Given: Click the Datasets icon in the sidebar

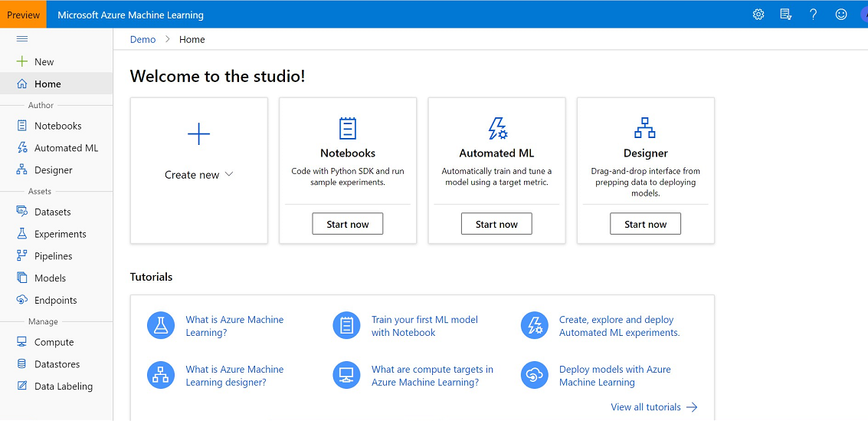Looking at the screenshot, I should [21, 212].
